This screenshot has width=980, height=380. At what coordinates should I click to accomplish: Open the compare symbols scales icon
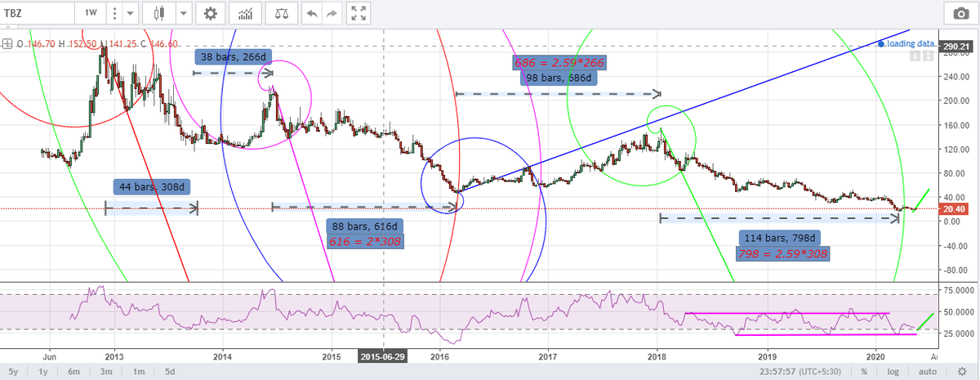click(282, 13)
